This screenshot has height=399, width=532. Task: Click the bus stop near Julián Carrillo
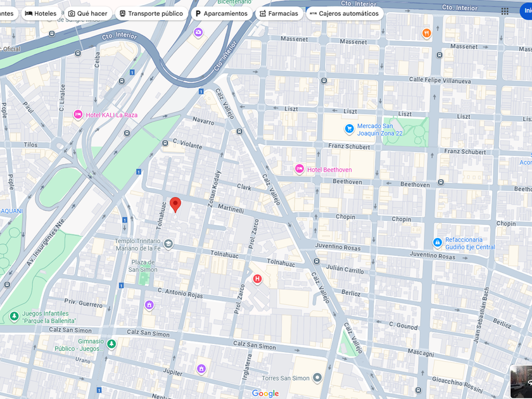[x=317, y=261]
